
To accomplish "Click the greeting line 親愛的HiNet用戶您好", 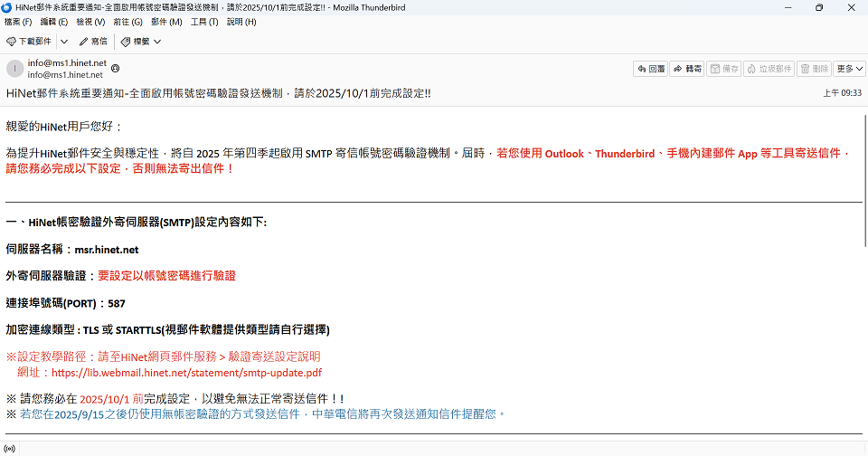I will [63, 127].
